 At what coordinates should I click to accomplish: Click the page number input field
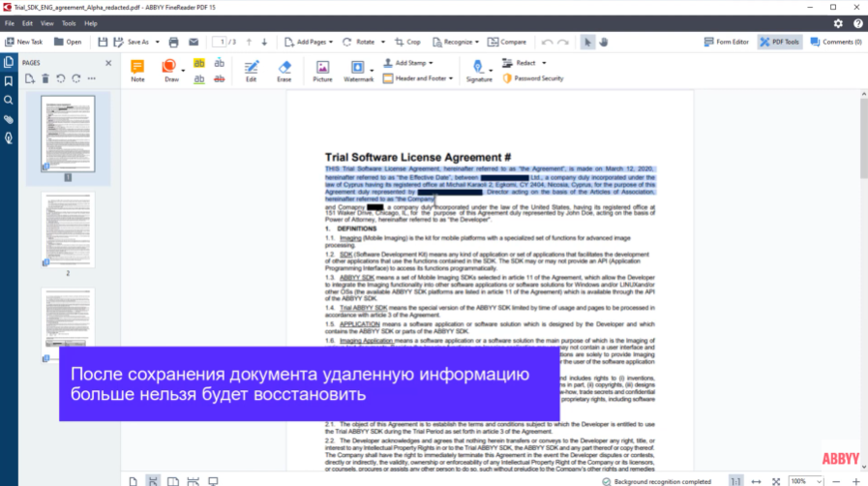coord(220,42)
